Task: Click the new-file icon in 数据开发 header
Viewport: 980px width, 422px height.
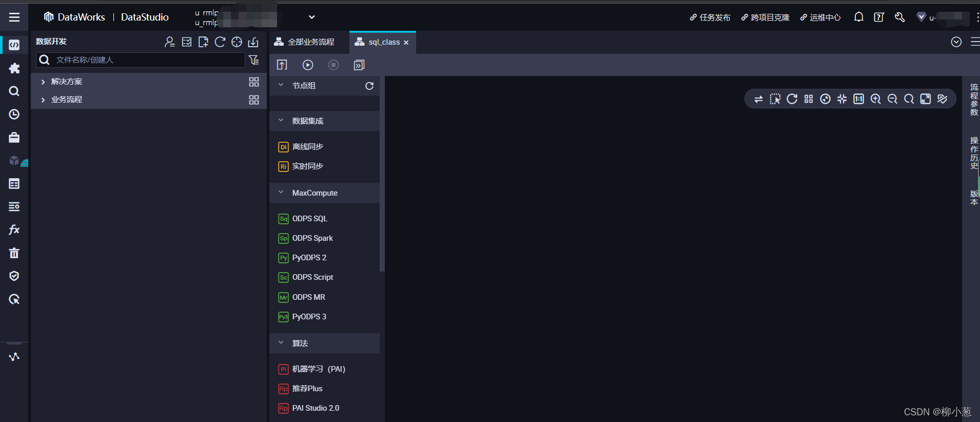Action: (x=203, y=42)
